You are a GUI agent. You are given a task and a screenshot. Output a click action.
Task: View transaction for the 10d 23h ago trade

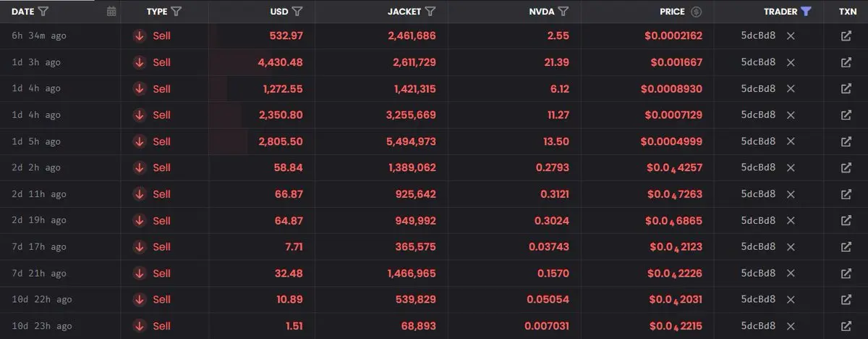pyautogui.click(x=846, y=326)
